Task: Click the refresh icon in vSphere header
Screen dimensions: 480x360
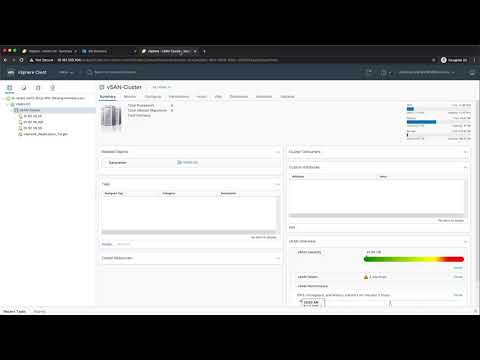Action: click(369, 72)
